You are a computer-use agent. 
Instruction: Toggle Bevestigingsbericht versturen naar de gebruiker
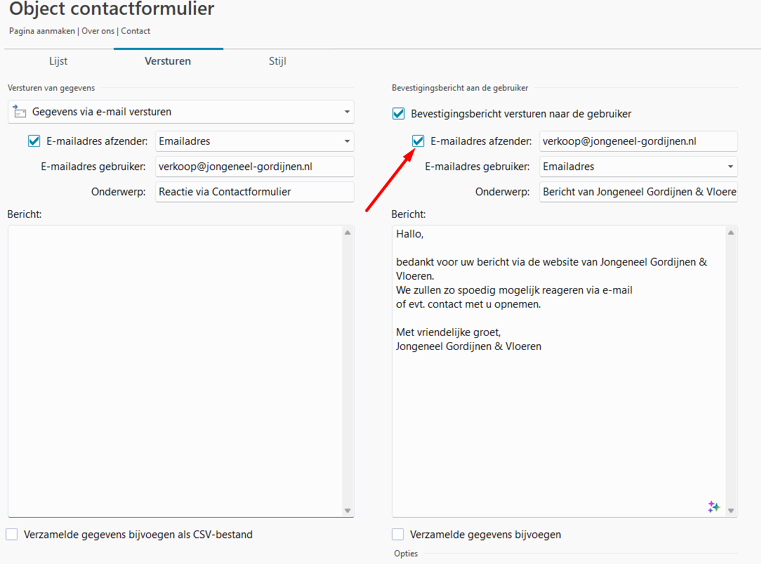tap(399, 114)
